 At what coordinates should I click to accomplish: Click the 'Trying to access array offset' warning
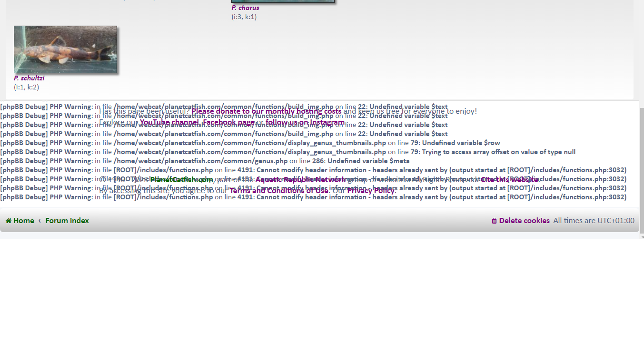[x=287, y=152]
